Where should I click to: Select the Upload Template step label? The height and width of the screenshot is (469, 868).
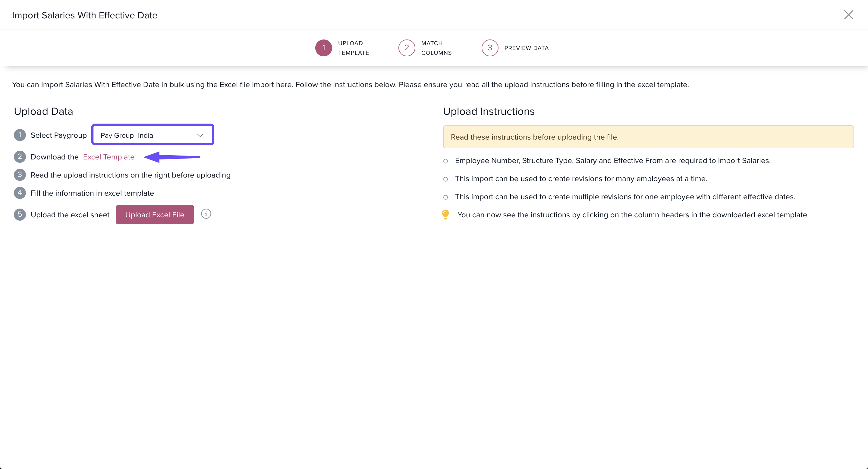coord(353,48)
